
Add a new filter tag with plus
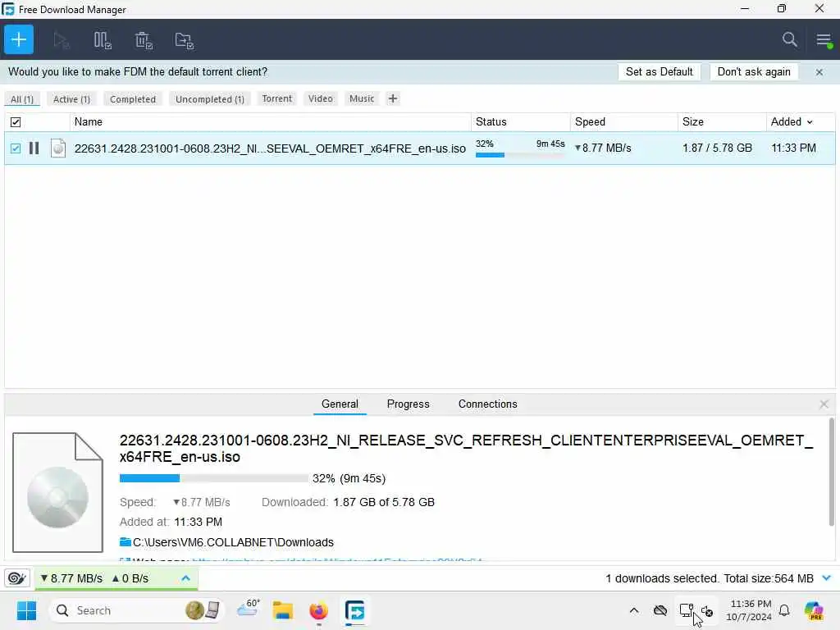(x=393, y=98)
